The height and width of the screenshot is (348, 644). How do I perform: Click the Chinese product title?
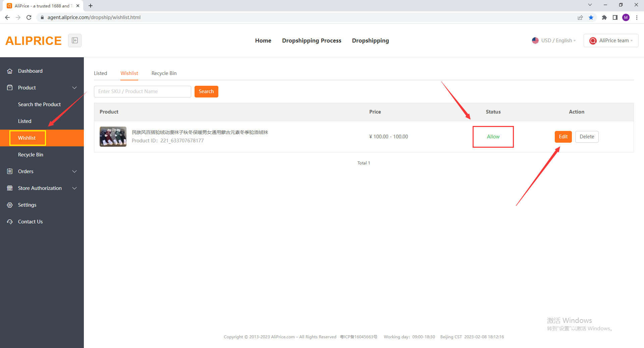[x=200, y=132]
